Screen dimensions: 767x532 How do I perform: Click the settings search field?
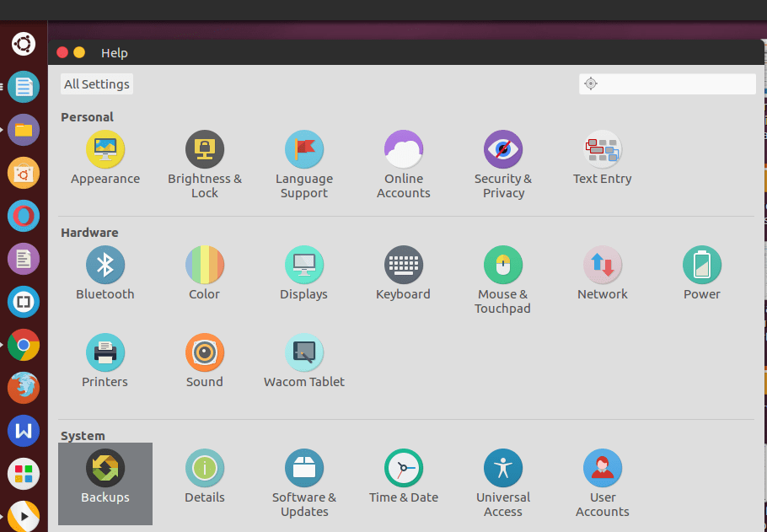click(668, 83)
